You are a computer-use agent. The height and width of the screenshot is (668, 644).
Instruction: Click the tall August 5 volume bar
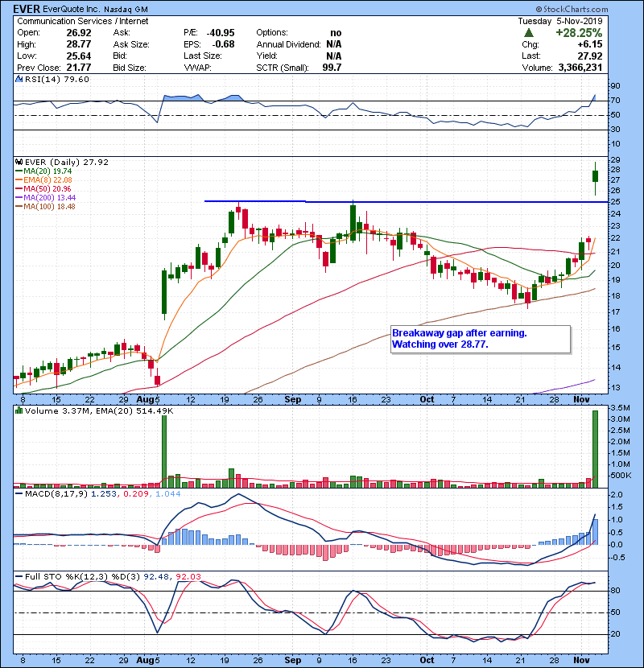point(164,452)
